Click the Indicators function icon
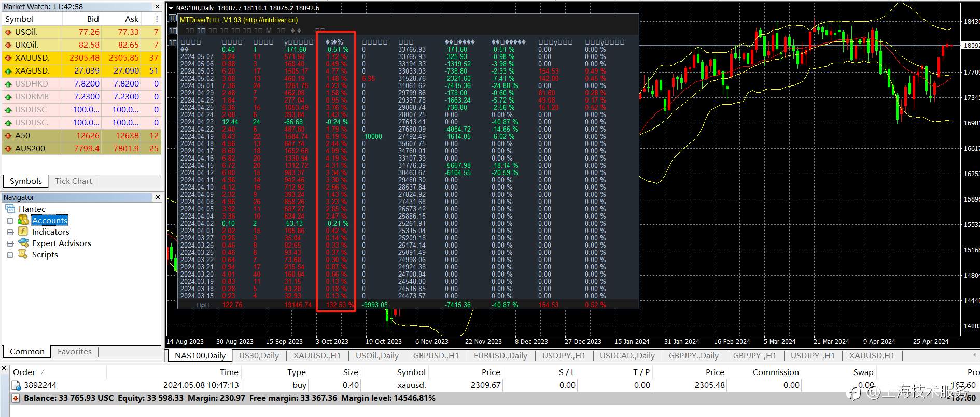The height and width of the screenshot is (417, 980). 23,232
